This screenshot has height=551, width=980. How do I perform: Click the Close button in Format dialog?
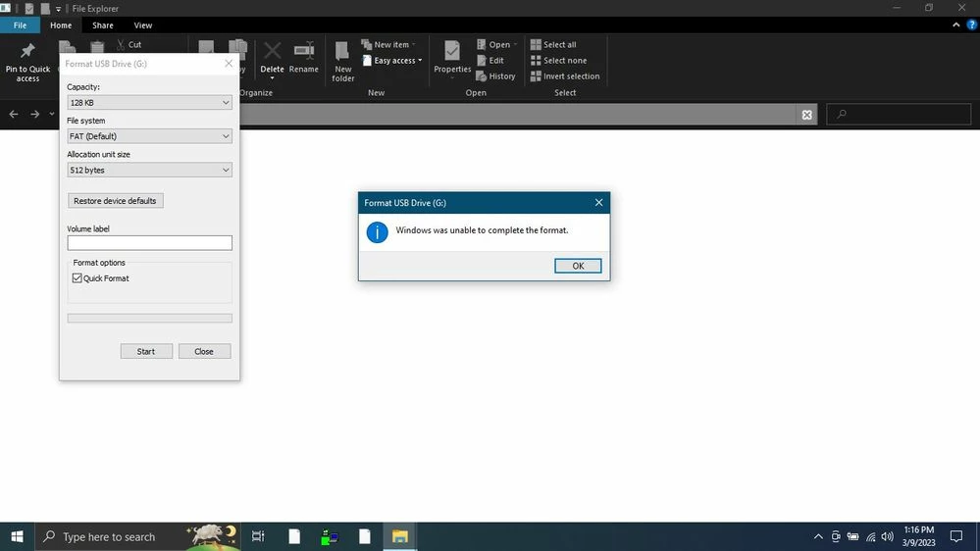(x=204, y=351)
